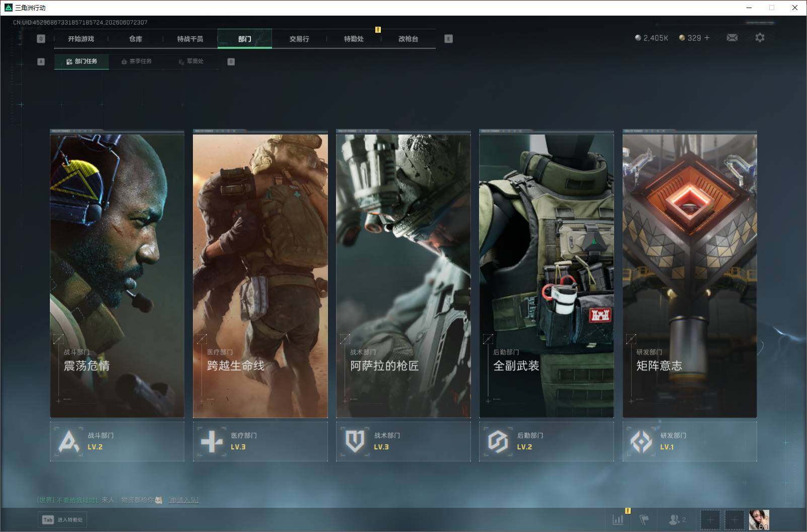
Task: Click the E next-tab key icon
Action: 448,39
